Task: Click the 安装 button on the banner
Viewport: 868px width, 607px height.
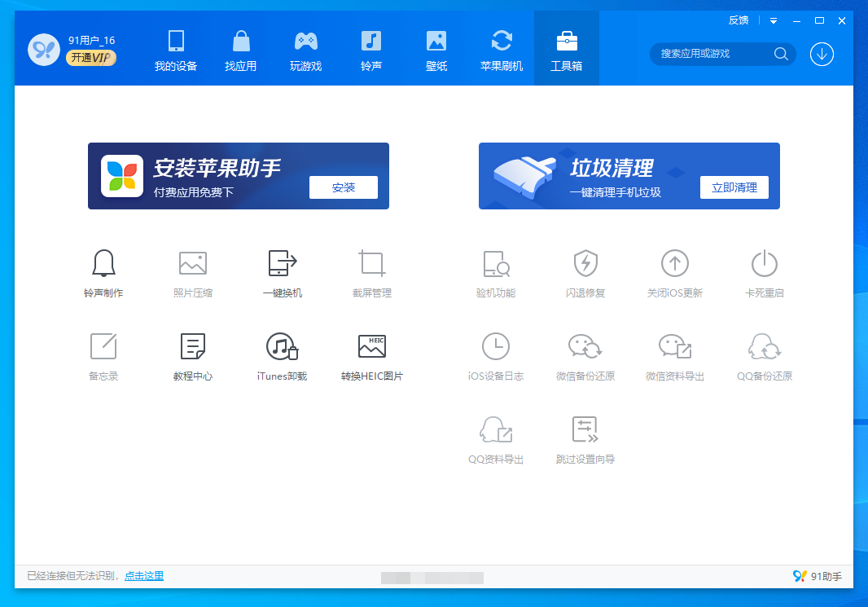Action: tap(343, 187)
